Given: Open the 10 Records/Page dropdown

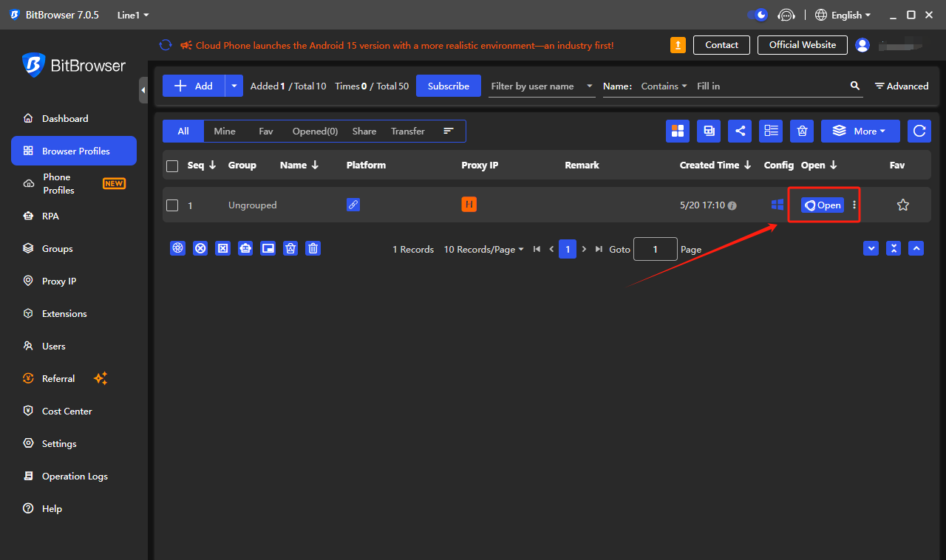Looking at the screenshot, I should [483, 250].
